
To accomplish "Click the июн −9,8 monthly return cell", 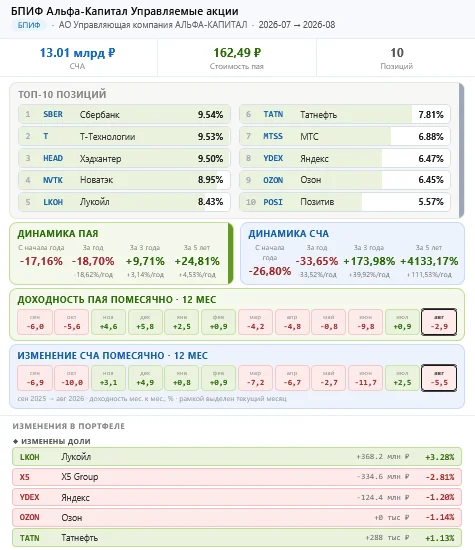I will (365, 322).
